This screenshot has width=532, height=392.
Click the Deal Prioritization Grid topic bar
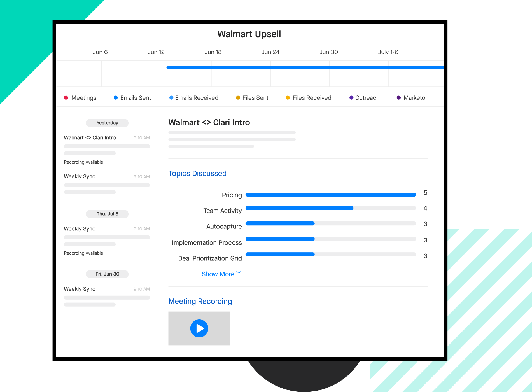[331, 254]
